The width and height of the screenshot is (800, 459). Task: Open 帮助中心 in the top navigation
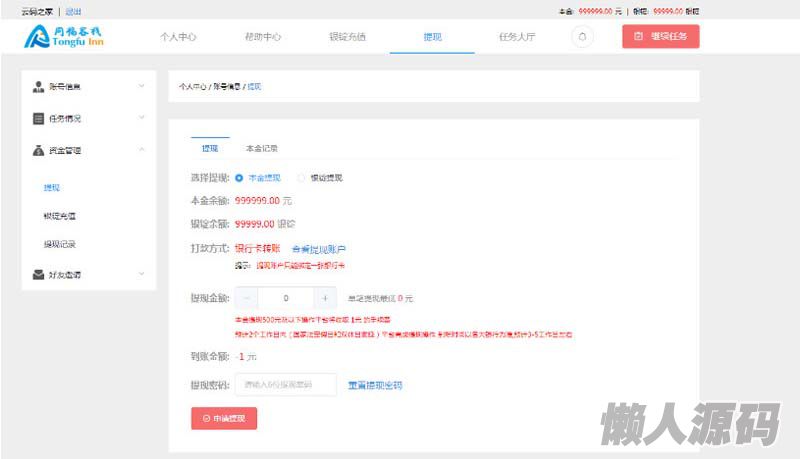(x=263, y=37)
